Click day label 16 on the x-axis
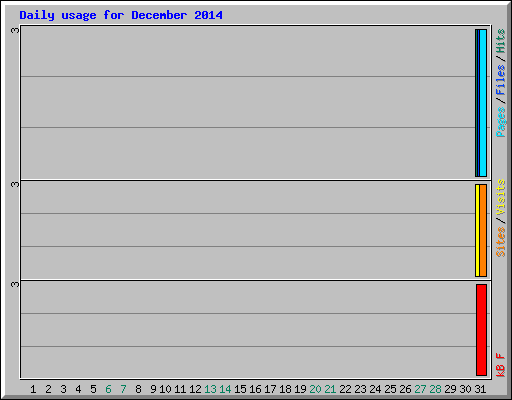The image size is (512, 400). pos(255,389)
